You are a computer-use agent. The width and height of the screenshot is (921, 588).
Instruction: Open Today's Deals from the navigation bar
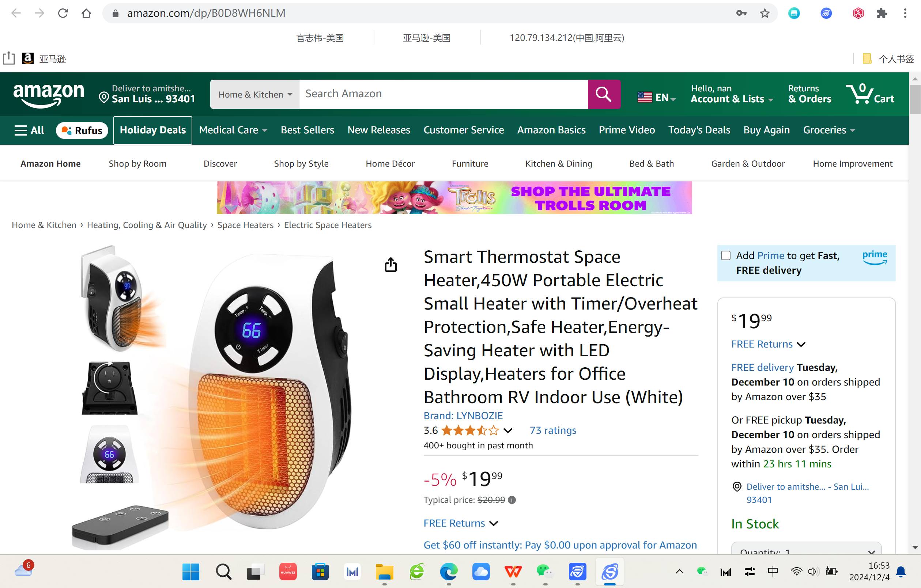[x=699, y=130]
